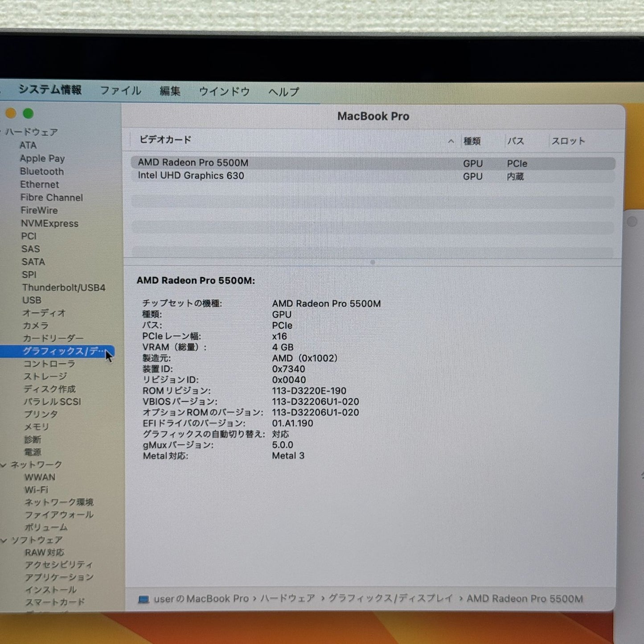Click the ビデオカード column header
The height and width of the screenshot is (644, 644).
tap(165, 140)
